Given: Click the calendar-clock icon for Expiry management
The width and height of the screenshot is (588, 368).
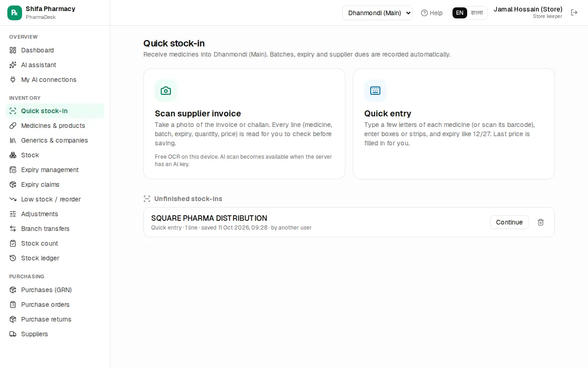Looking at the screenshot, I should [13, 170].
